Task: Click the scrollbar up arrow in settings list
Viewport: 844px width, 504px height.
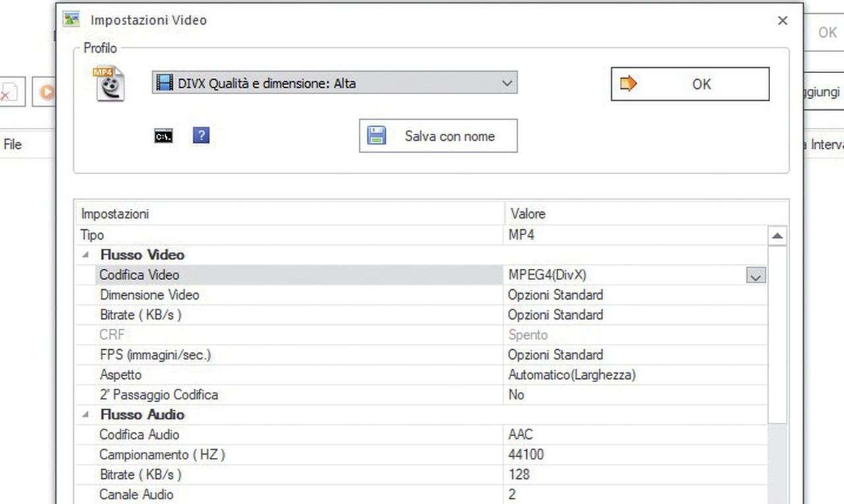Action: tap(777, 236)
